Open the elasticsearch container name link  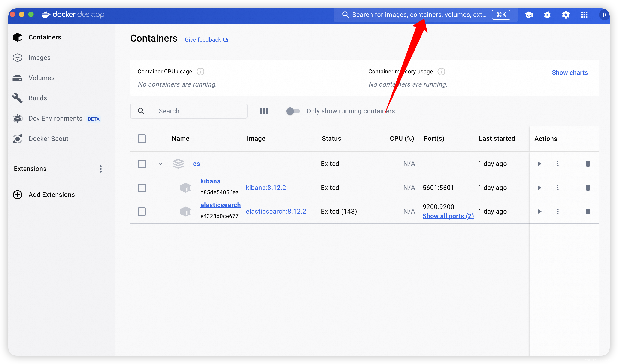[x=221, y=205]
